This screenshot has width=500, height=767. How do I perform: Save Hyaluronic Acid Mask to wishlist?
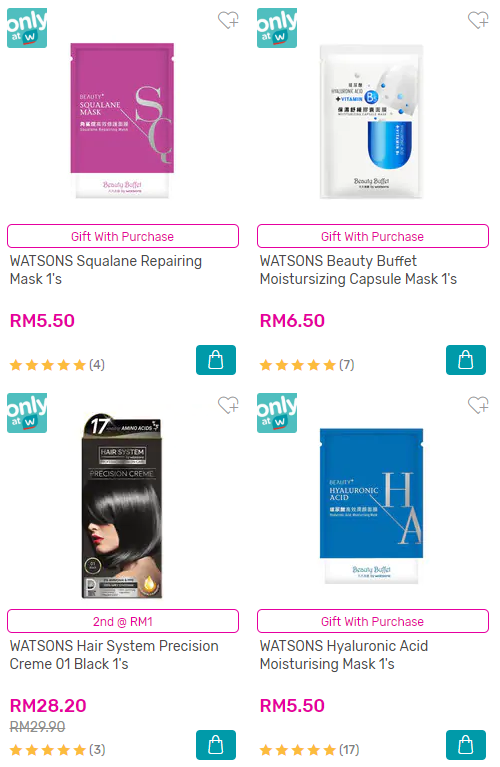478,406
